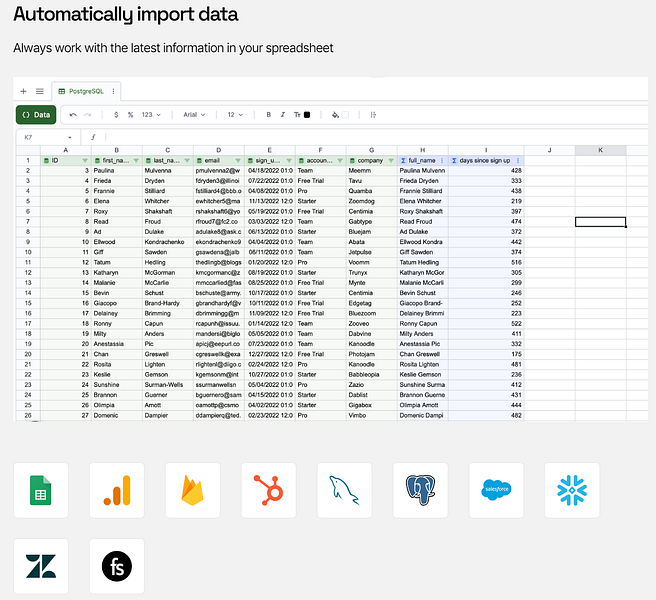Image resolution: width=656 pixels, height=600 pixels.
Task: Pick the white fill color swatch
Action: pos(345,115)
